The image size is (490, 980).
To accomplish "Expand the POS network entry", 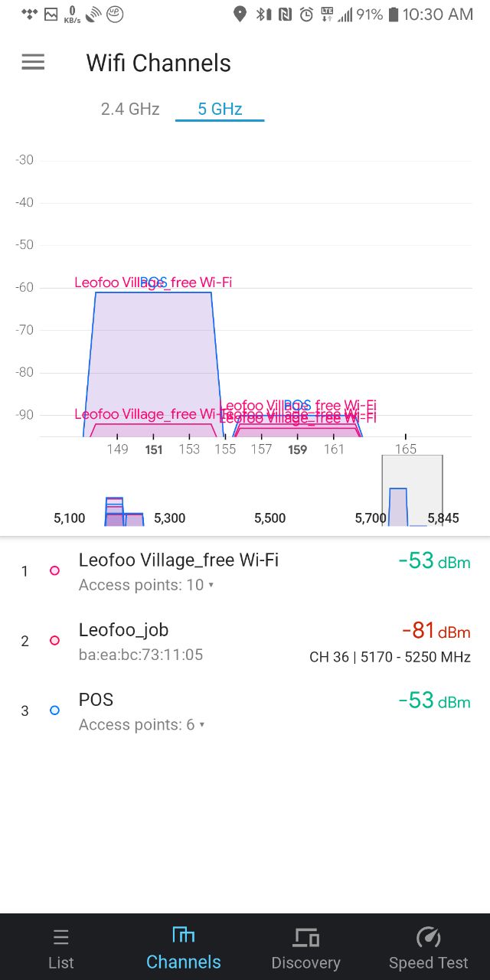I will pos(245,711).
